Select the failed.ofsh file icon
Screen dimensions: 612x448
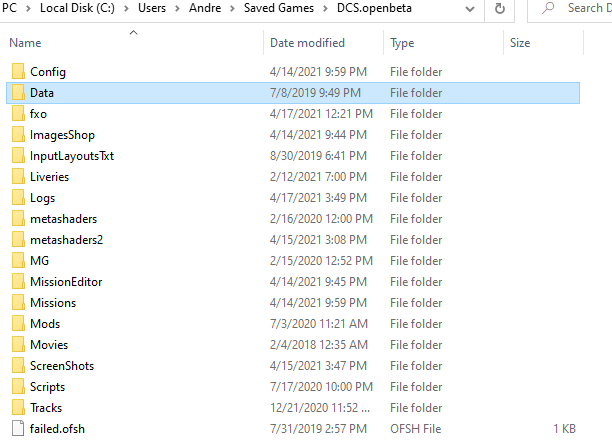18,428
